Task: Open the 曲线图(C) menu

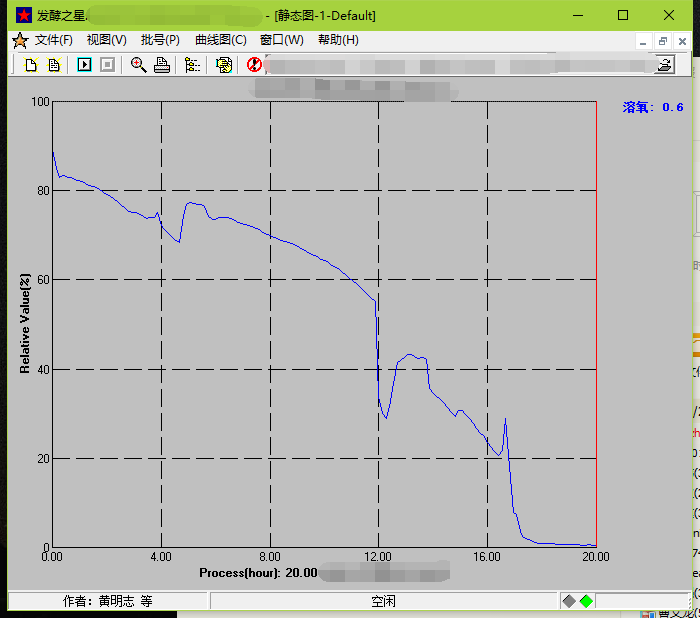Action: (x=220, y=40)
